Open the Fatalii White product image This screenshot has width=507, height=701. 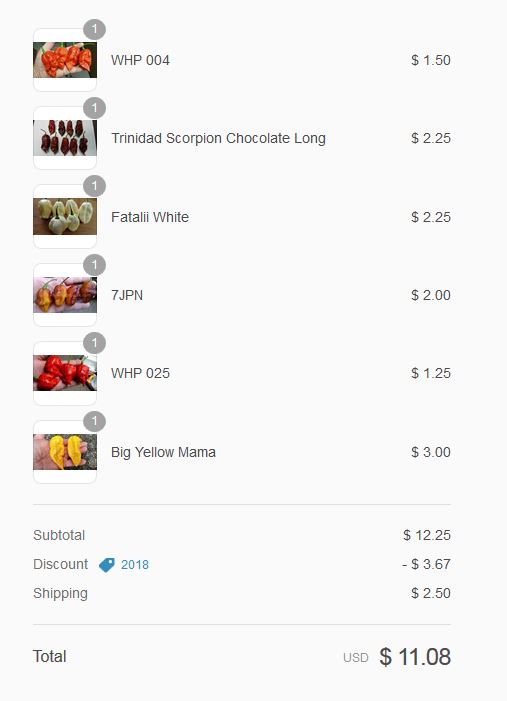pyautogui.click(x=65, y=216)
